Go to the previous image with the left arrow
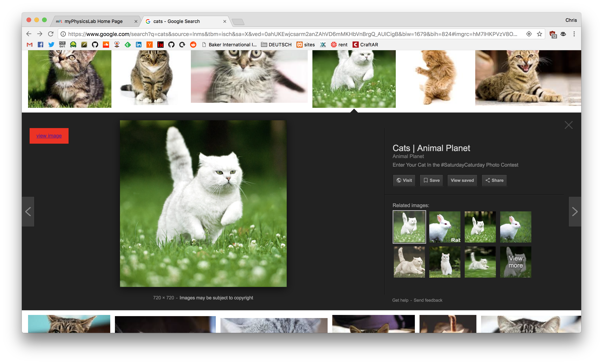This screenshot has height=364, width=603. tap(28, 212)
